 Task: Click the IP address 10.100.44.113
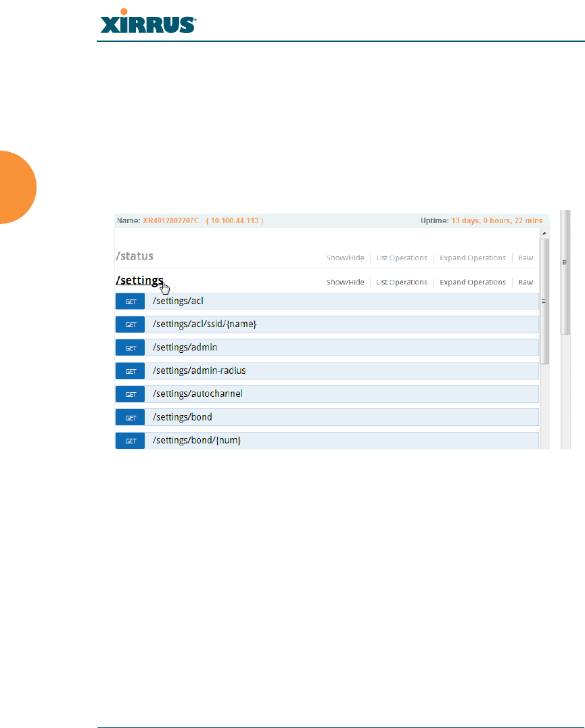point(235,220)
